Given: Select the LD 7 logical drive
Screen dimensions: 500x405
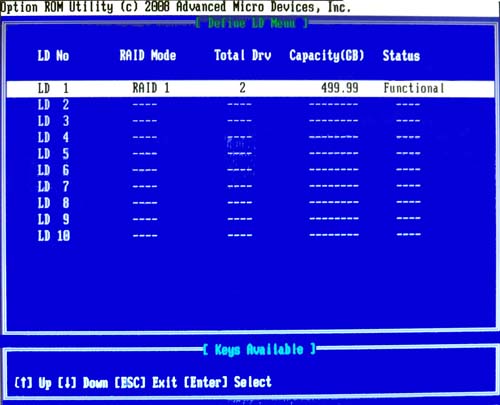Looking at the screenshot, I should pyautogui.click(x=250, y=186).
